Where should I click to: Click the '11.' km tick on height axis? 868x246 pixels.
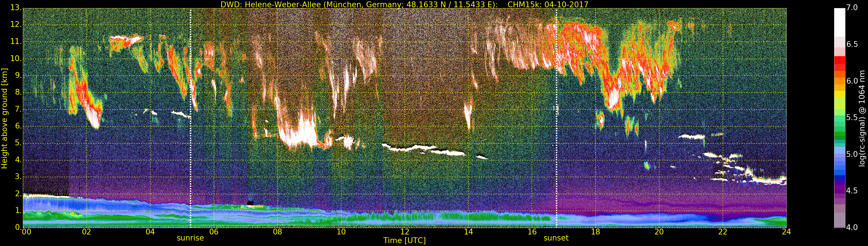[x=16, y=42]
